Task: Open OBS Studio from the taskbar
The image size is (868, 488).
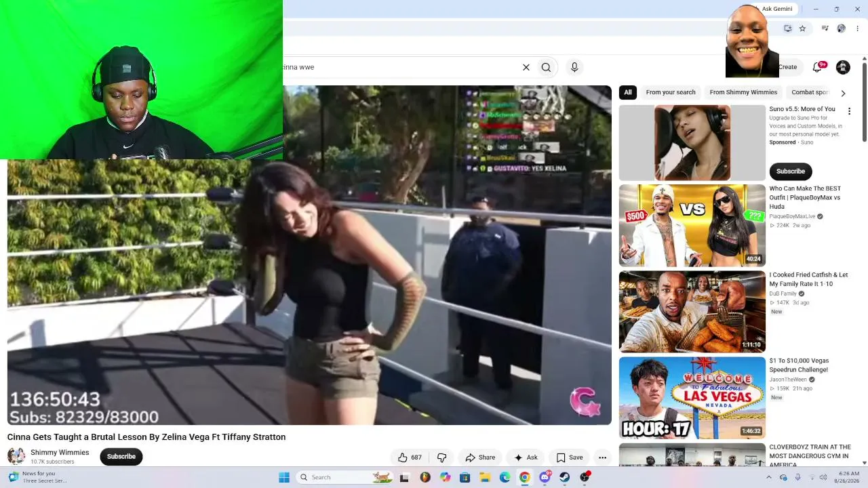Action: click(585, 477)
